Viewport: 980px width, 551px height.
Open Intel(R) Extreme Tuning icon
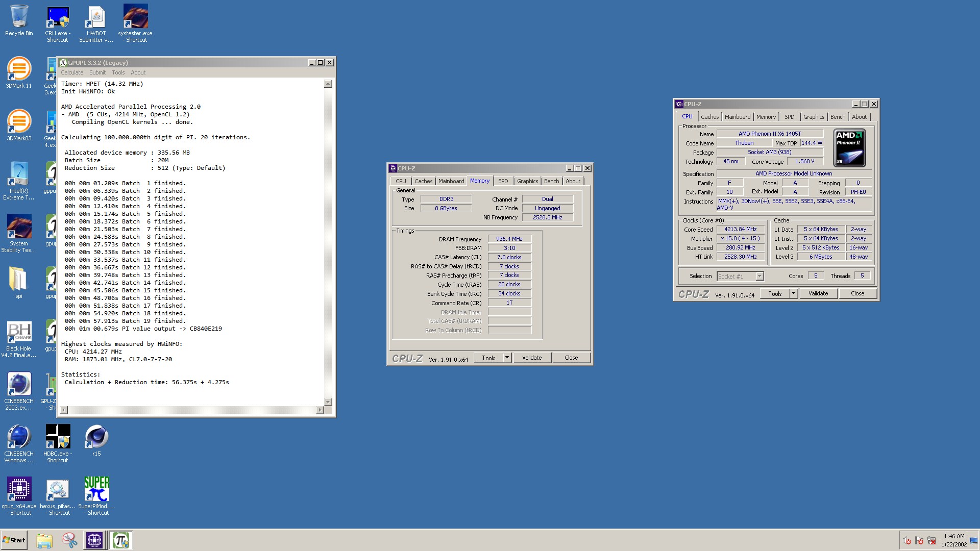coord(19,181)
